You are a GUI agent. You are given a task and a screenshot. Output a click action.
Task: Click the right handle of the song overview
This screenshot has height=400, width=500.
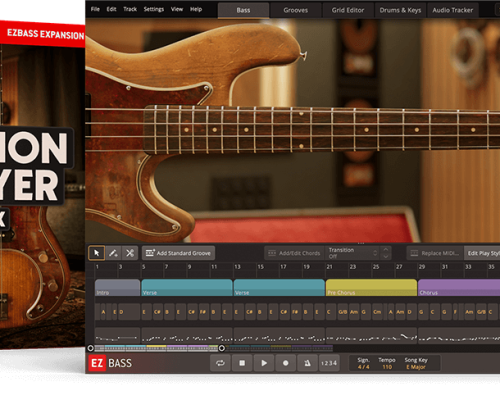(x=222, y=348)
